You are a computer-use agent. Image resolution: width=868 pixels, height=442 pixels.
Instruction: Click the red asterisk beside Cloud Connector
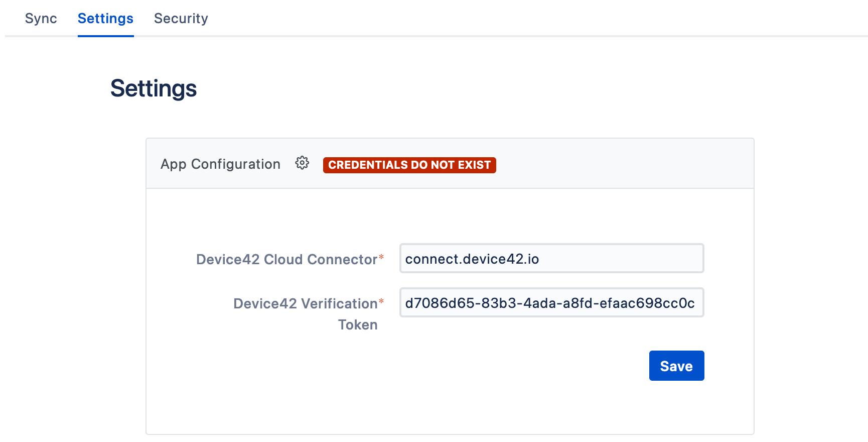[x=381, y=257]
